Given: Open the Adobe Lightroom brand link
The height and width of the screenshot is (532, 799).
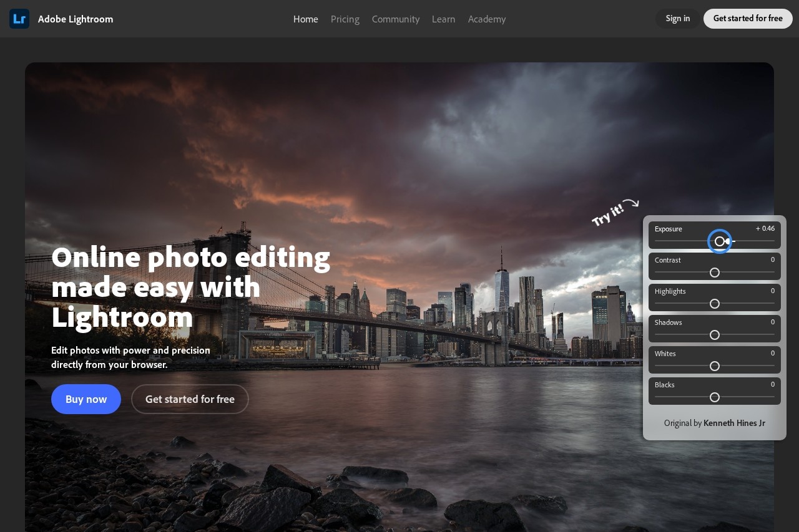Looking at the screenshot, I should click(x=76, y=19).
